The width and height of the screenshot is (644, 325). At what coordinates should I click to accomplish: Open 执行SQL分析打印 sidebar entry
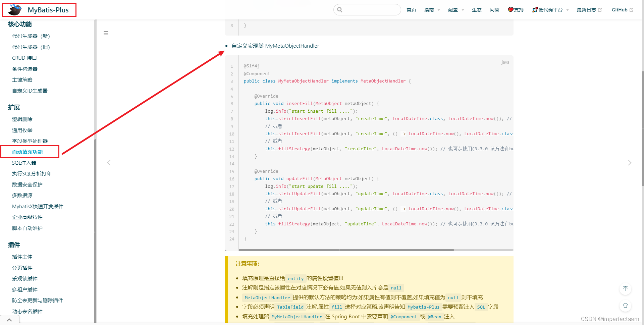(32, 174)
